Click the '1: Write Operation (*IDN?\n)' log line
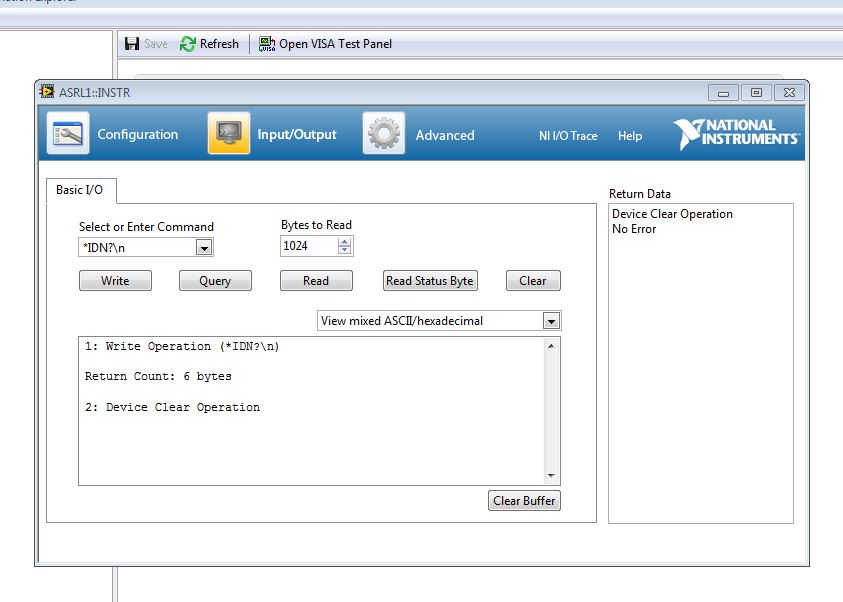The width and height of the screenshot is (843, 602). click(182, 346)
